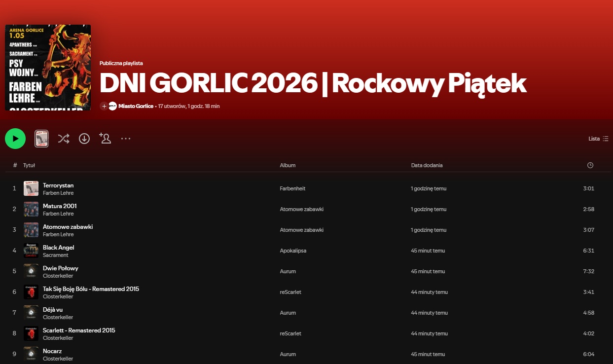
Task: Open the album Apokalipsa for Black Angel
Action: 293,251
